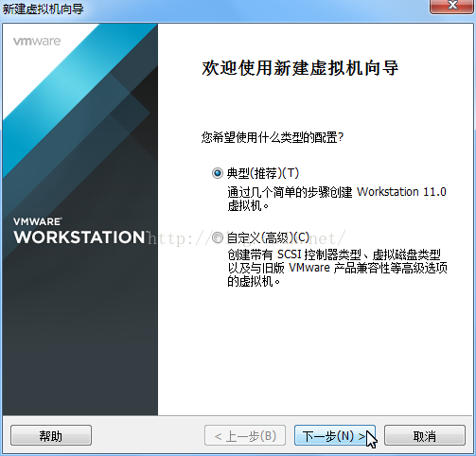Click the blue diagonal banner graphic
Screen dimensions: 476x456
tap(79, 101)
